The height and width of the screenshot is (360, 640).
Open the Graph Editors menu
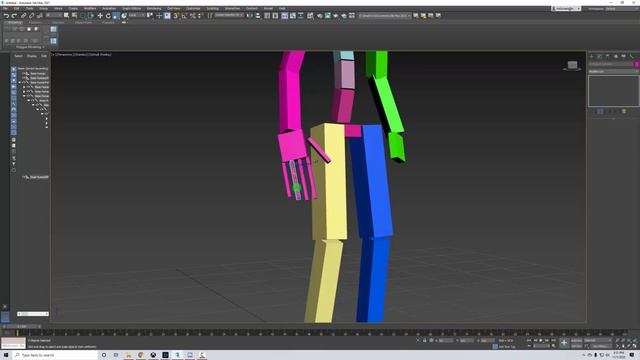pyautogui.click(x=131, y=8)
